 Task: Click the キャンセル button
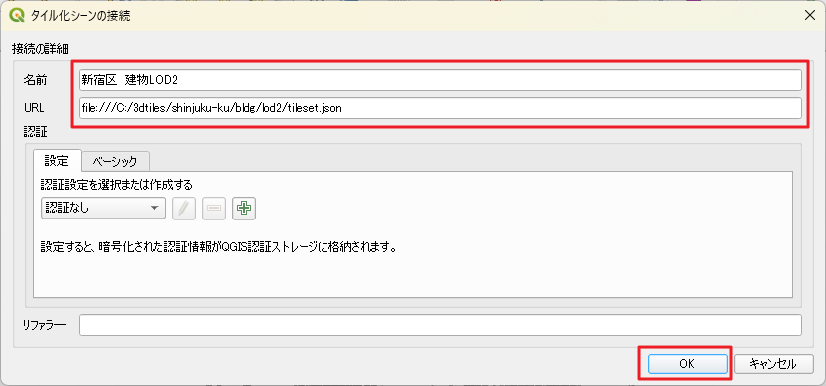[x=773, y=363]
